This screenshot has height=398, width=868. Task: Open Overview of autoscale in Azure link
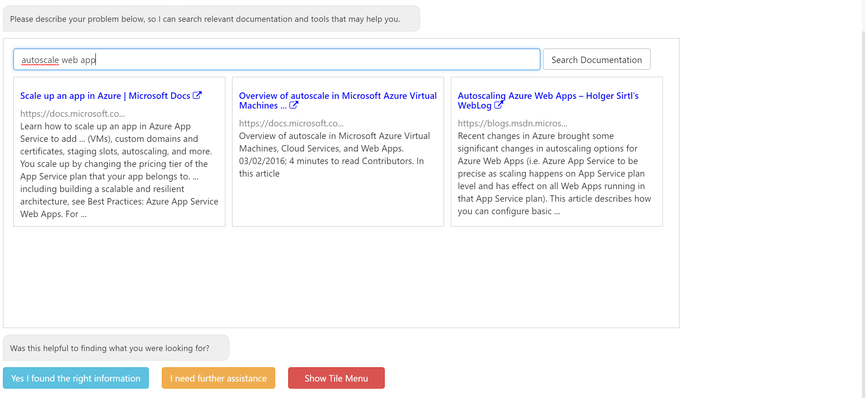click(x=337, y=96)
